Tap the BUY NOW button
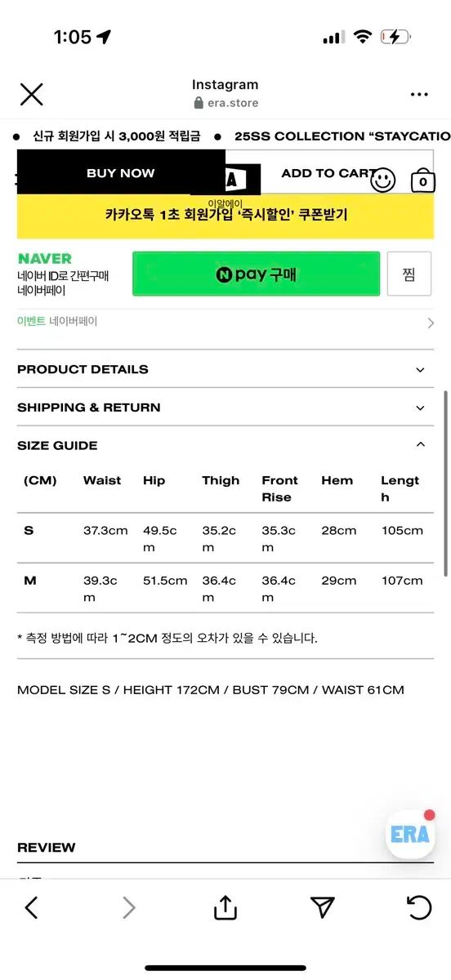Screen dimensions: 451x980 (x=121, y=172)
